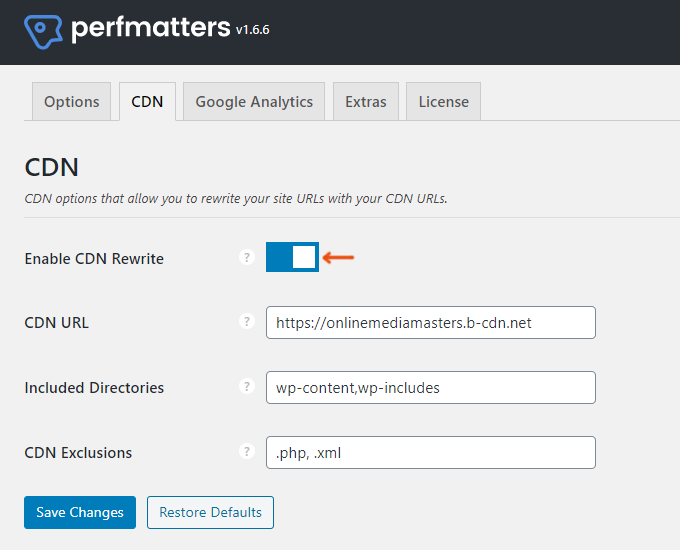
Task: Click the Included Directories text field
Action: pyautogui.click(x=431, y=387)
